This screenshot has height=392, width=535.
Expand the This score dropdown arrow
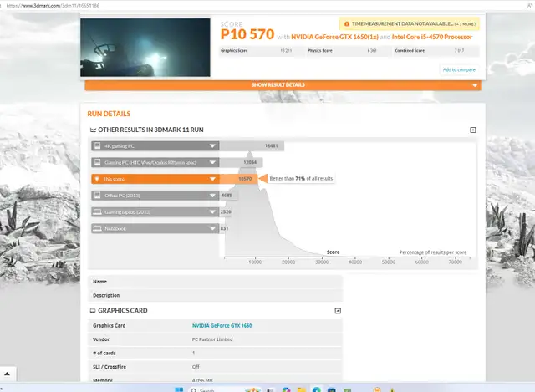(212, 179)
